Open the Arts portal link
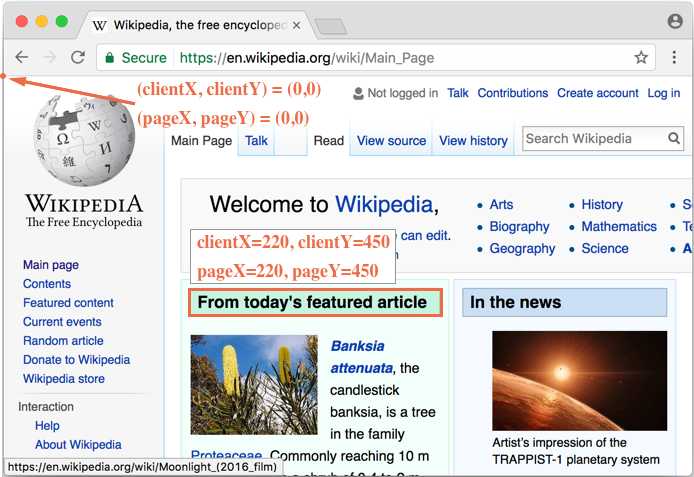 click(501, 204)
